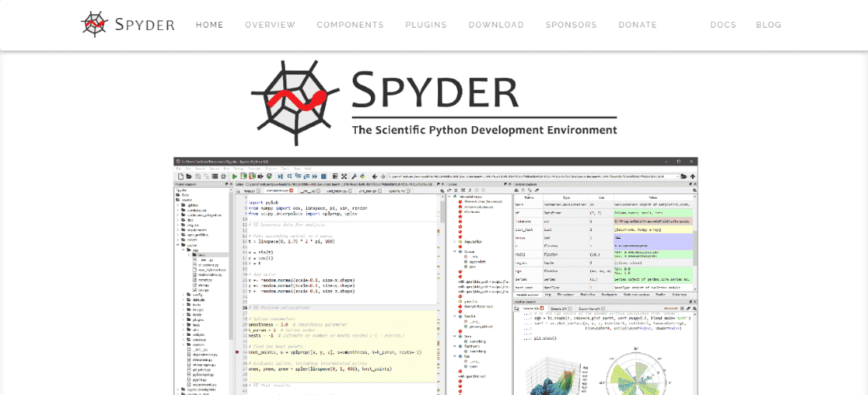The image size is (868, 395).
Task: Click the PYTHONPATH manager Python icon
Action: pyautogui.click(x=363, y=177)
